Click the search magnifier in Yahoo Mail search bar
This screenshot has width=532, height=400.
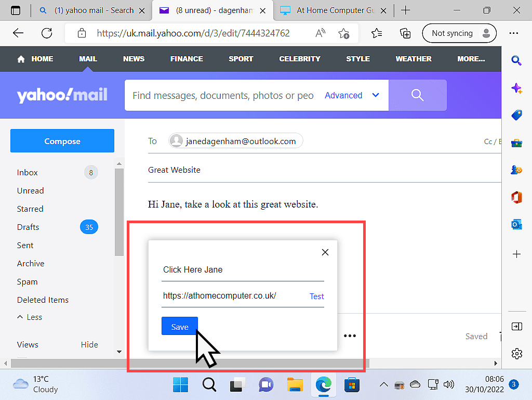point(417,95)
